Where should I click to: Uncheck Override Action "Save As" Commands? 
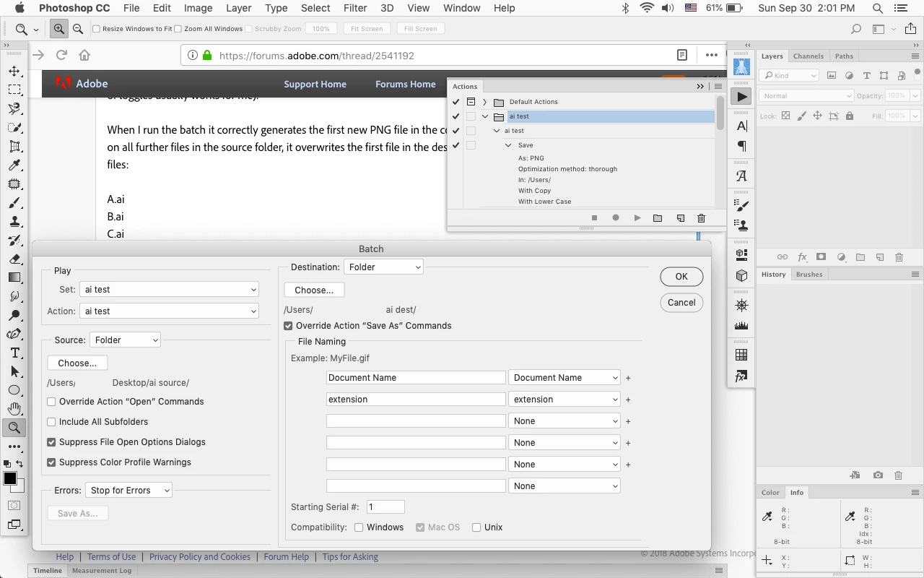point(288,326)
